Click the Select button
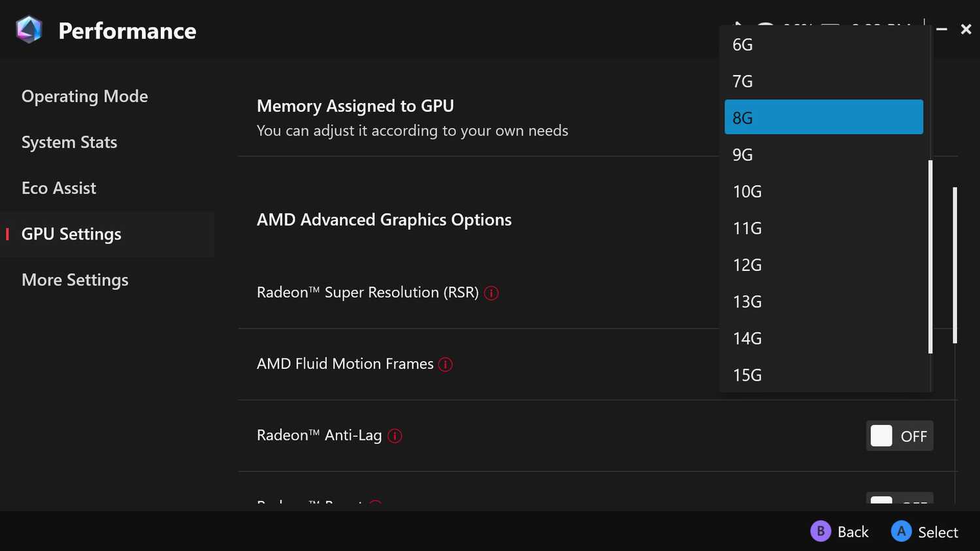The image size is (980, 551). [925, 531]
